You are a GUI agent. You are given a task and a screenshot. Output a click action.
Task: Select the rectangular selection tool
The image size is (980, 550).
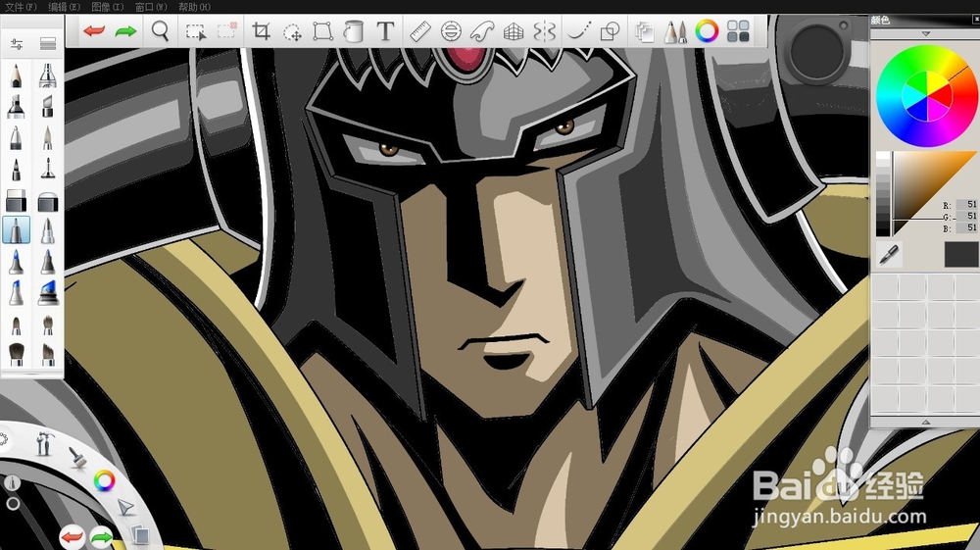[x=196, y=31]
